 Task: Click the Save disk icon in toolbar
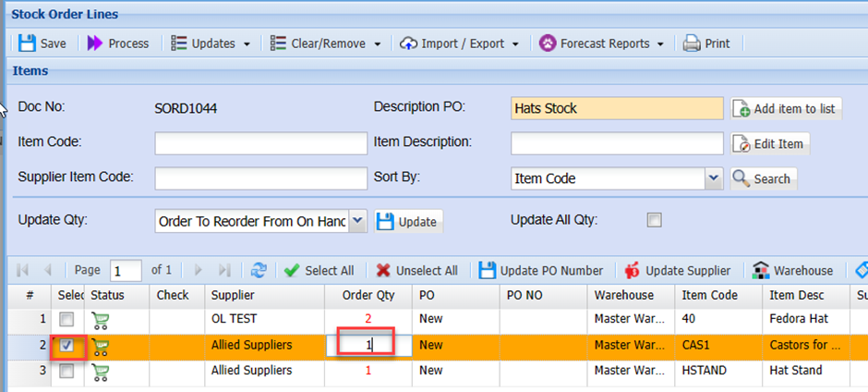tap(27, 43)
